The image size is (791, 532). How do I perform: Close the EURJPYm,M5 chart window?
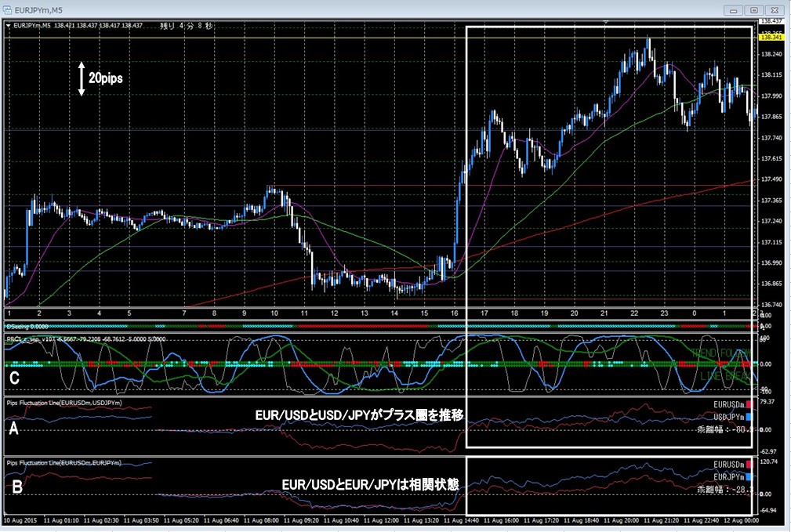(x=775, y=10)
